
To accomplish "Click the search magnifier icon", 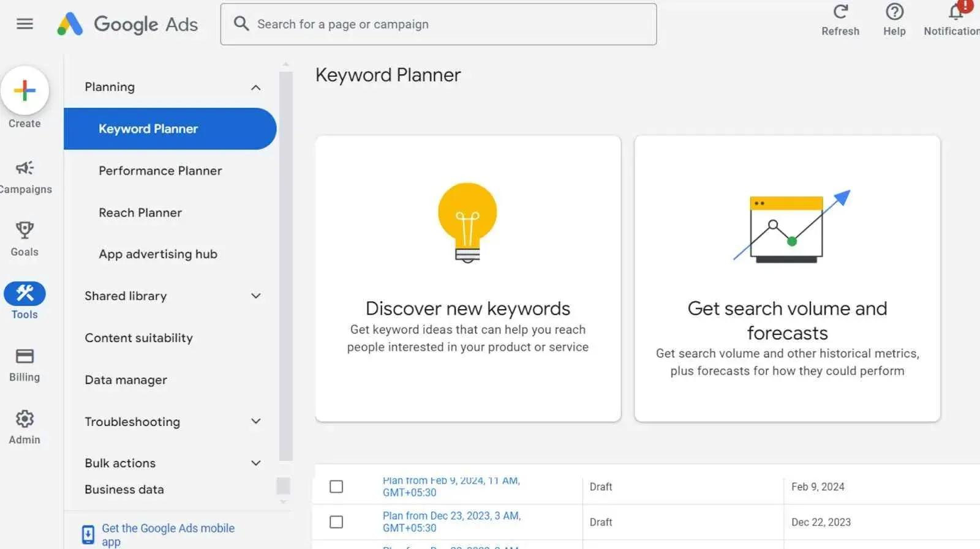I will point(241,24).
